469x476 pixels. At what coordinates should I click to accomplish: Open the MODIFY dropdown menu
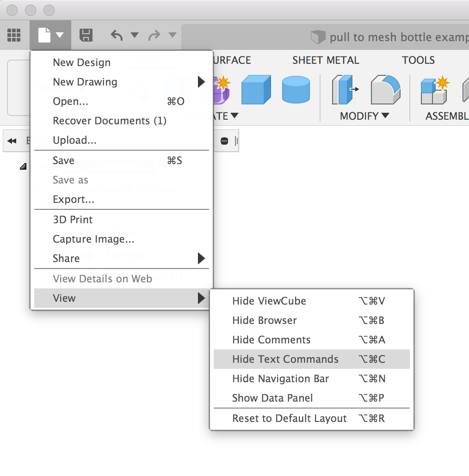364,116
